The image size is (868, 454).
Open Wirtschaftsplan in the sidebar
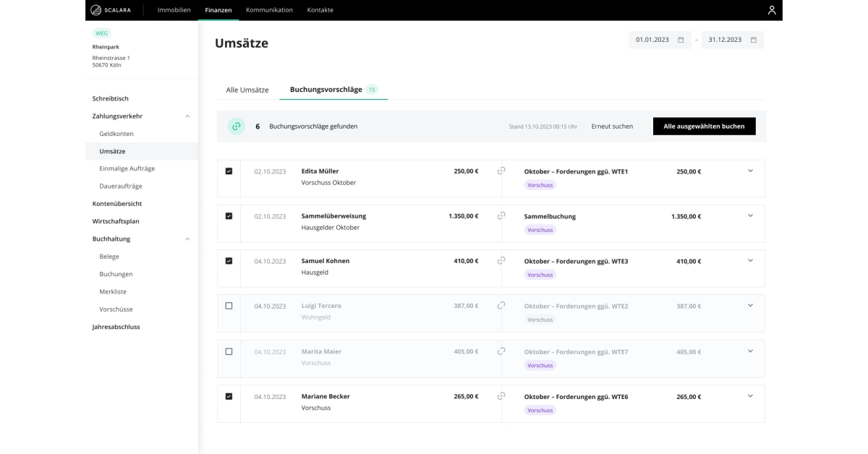click(116, 221)
